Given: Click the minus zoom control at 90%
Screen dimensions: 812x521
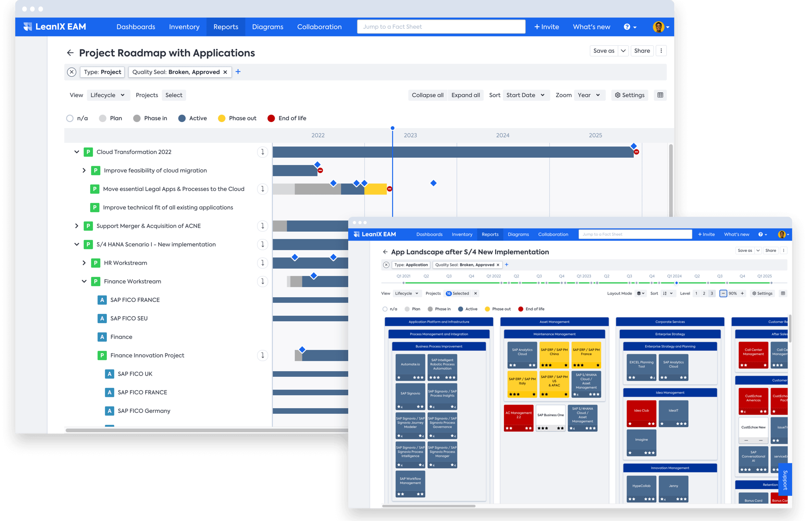Looking at the screenshot, I should tap(722, 293).
